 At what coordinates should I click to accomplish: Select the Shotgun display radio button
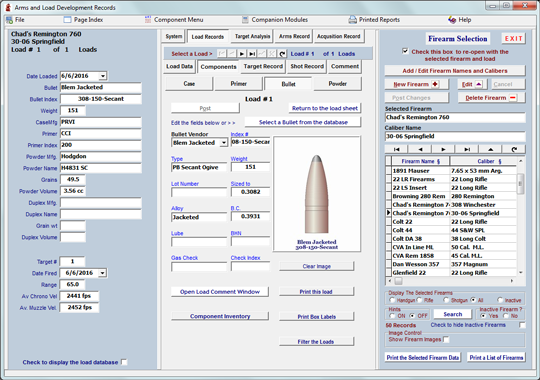(446, 300)
